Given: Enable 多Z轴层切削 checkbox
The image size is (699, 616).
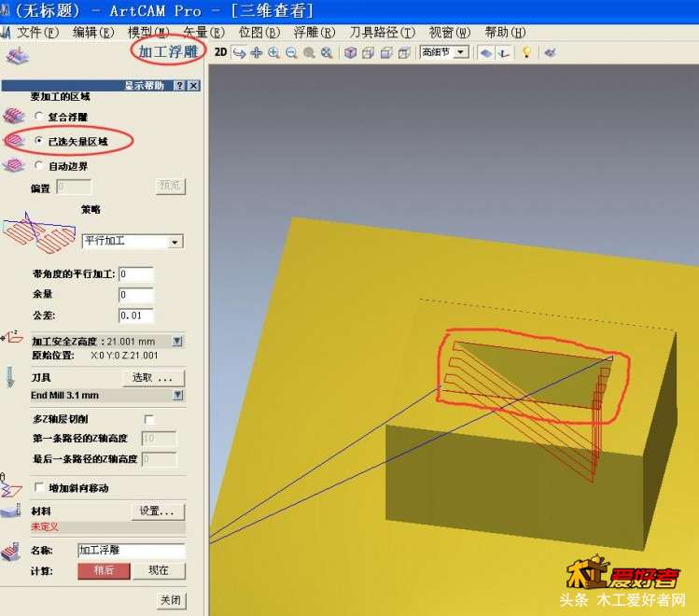Looking at the screenshot, I should point(149,419).
